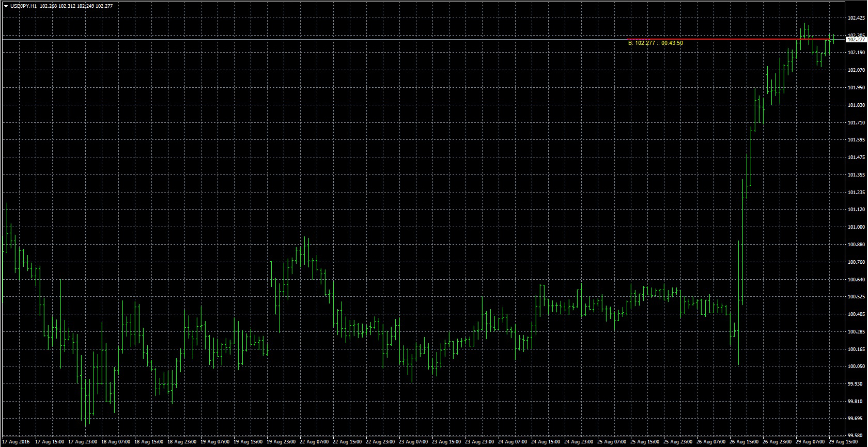868x447 pixels.
Task: Click the 22 Aug 07:00 time axis label
Action: click(314, 442)
